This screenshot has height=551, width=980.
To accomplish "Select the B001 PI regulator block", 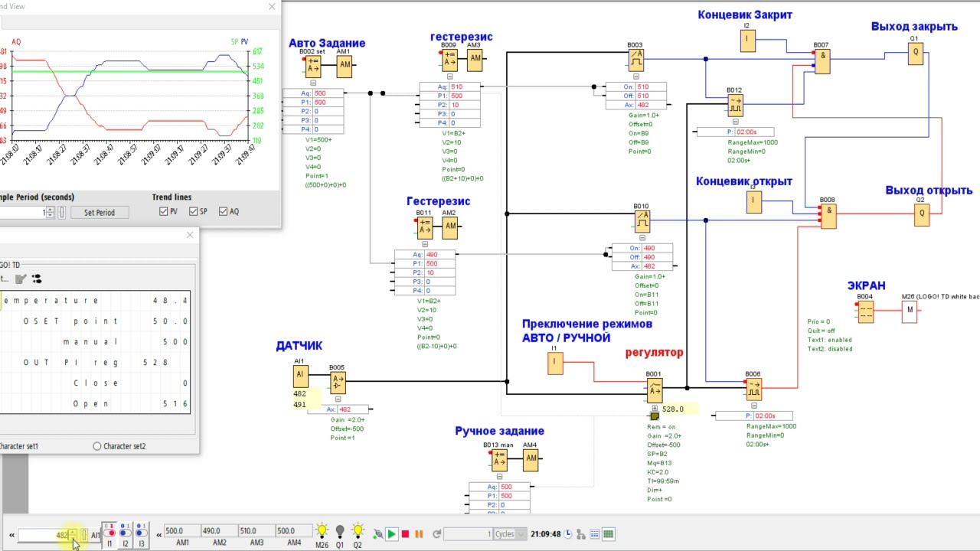I will (x=655, y=391).
